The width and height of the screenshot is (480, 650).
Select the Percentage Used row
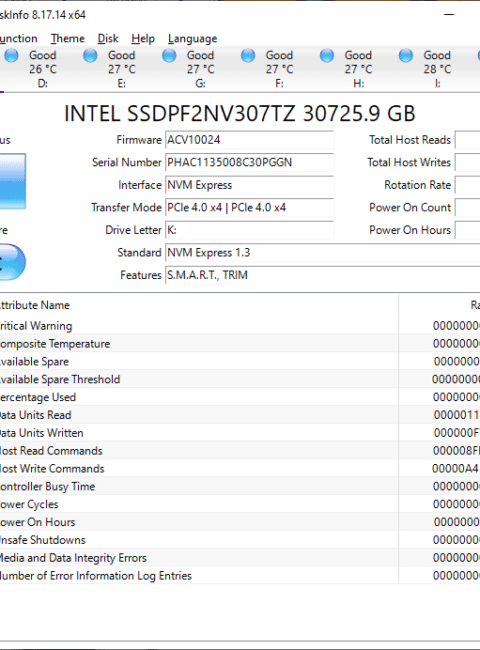coord(240,397)
